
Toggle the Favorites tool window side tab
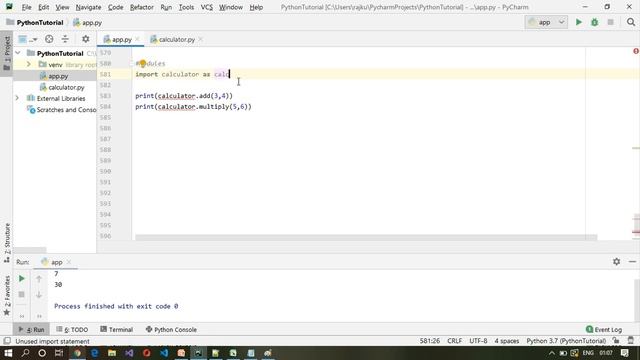click(x=7, y=295)
